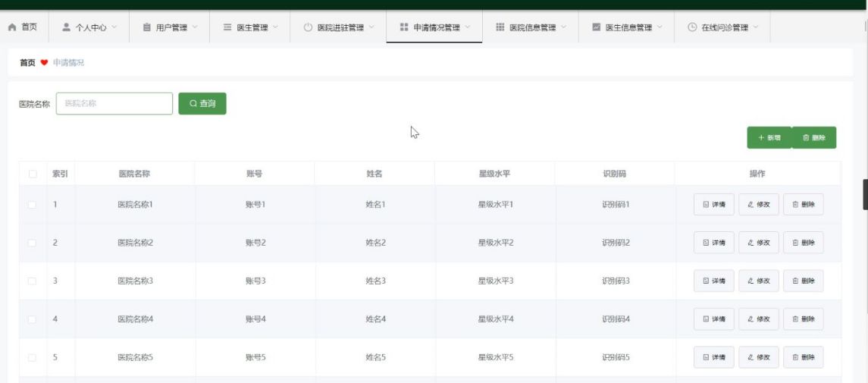Viewport: 868px width, 383px height.
Task: Expand the 医生管理 dropdown arrow
Action: point(275,27)
